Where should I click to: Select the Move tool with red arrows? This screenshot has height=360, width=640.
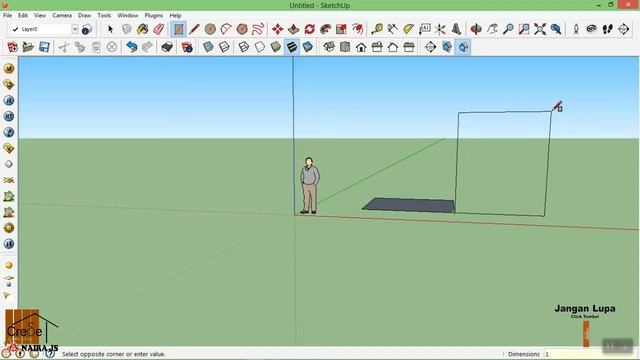tap(278, 29)
